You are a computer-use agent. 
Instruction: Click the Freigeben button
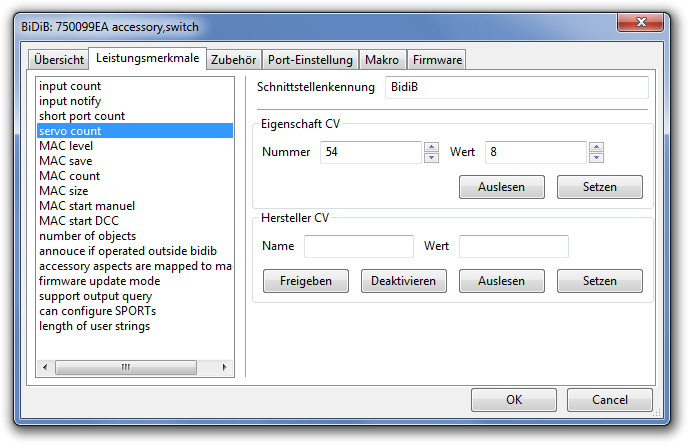pos(306,281)
